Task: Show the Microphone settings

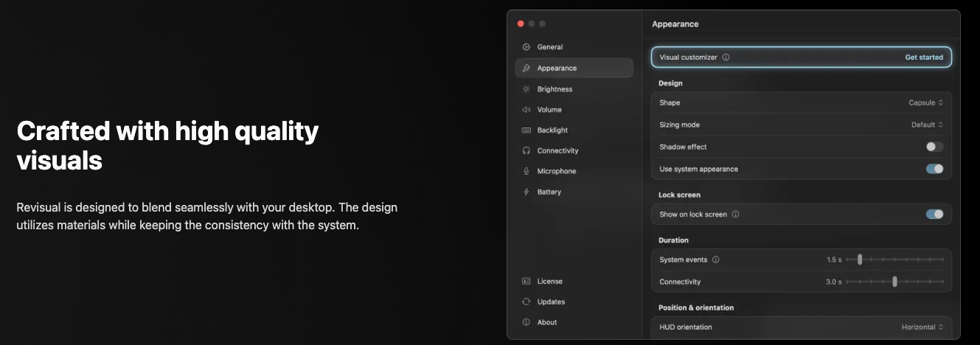Action: [574, 171]
